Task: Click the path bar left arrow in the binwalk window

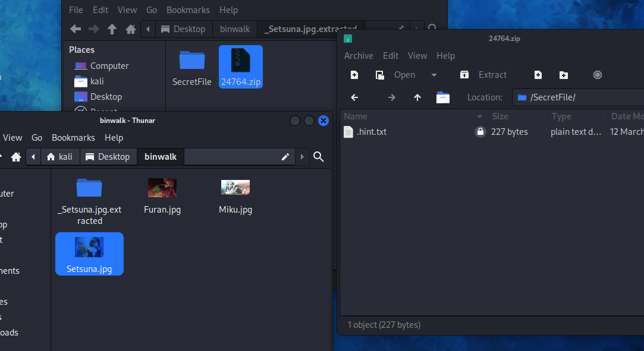Action: tap(33, 157)
